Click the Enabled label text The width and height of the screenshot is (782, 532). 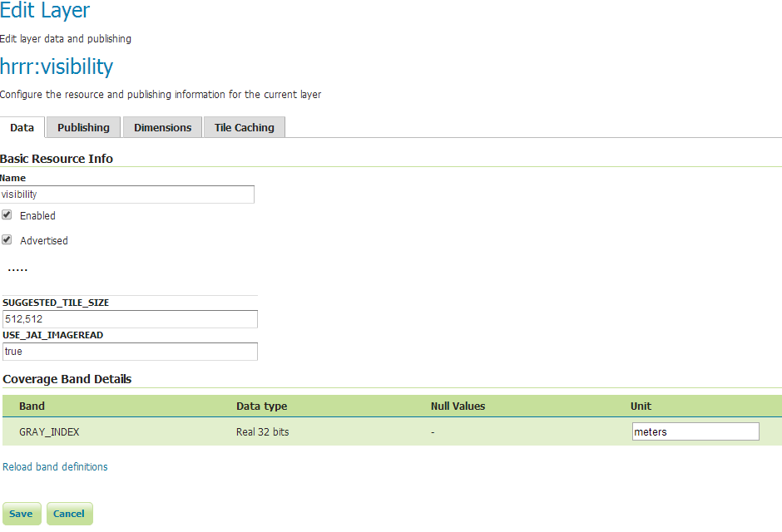[37, 215]
